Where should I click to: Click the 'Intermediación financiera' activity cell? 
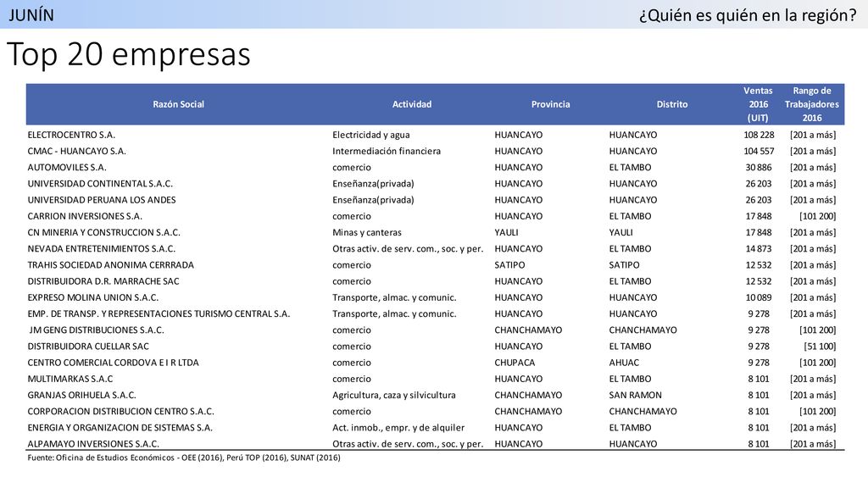(387, 151)
